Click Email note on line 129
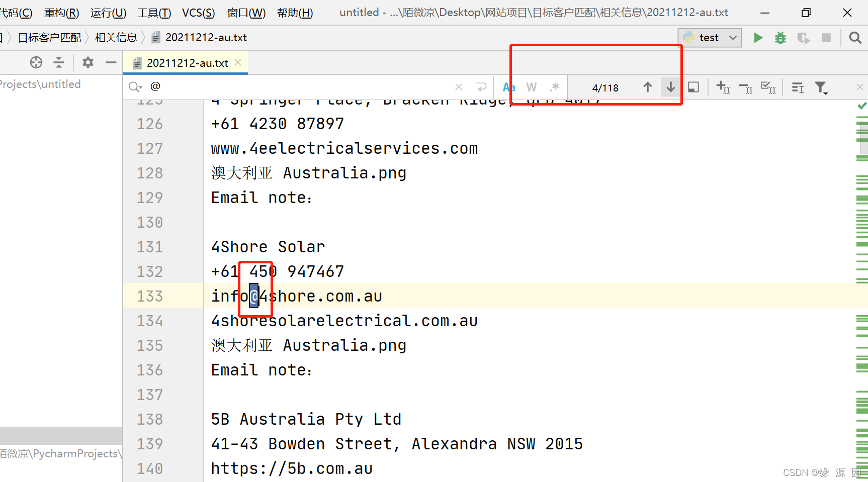This screenshot has width=868, height=482. click(x=262, y=198)
